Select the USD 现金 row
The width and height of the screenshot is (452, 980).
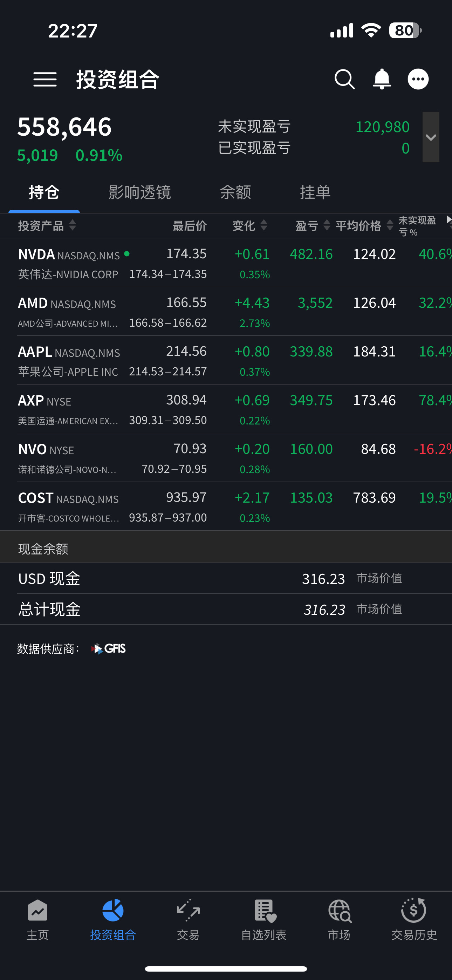tap(226, 579)
